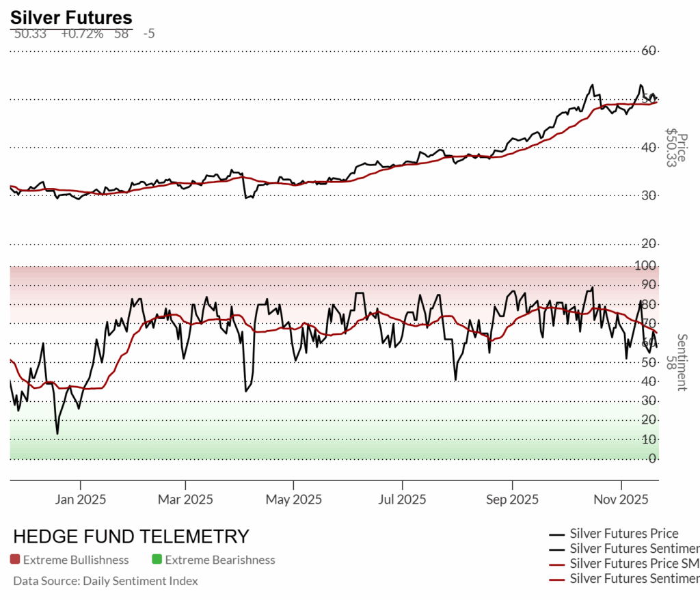Click the +0.72% change value in header

click(x=81, y=33)
